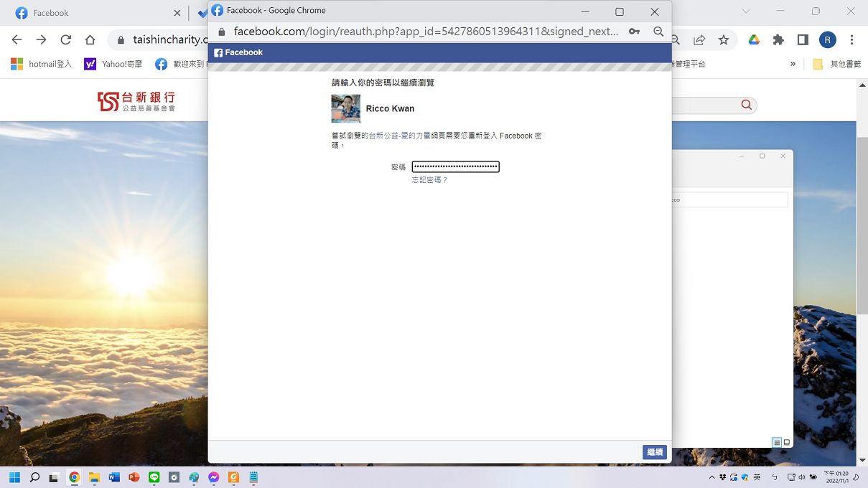Screen dimensions: 868x488
Task: Click the 台新銀行公益慈善基金會 logo
Action: [x=136, y=101]
